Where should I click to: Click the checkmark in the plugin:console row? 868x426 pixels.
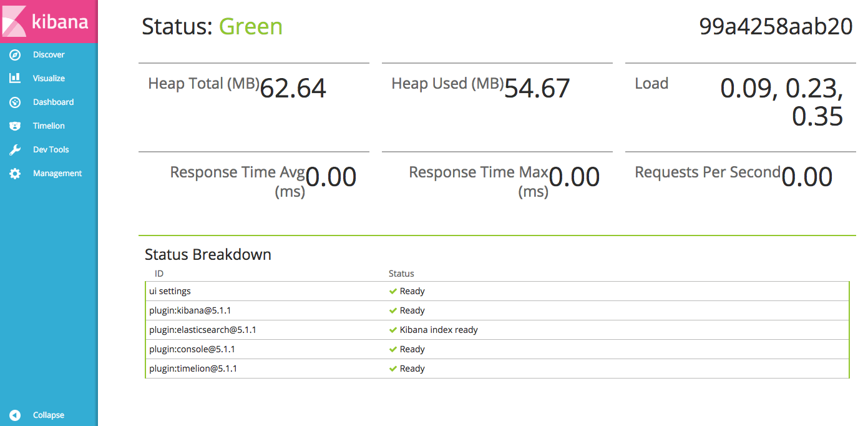coord(393,349)
